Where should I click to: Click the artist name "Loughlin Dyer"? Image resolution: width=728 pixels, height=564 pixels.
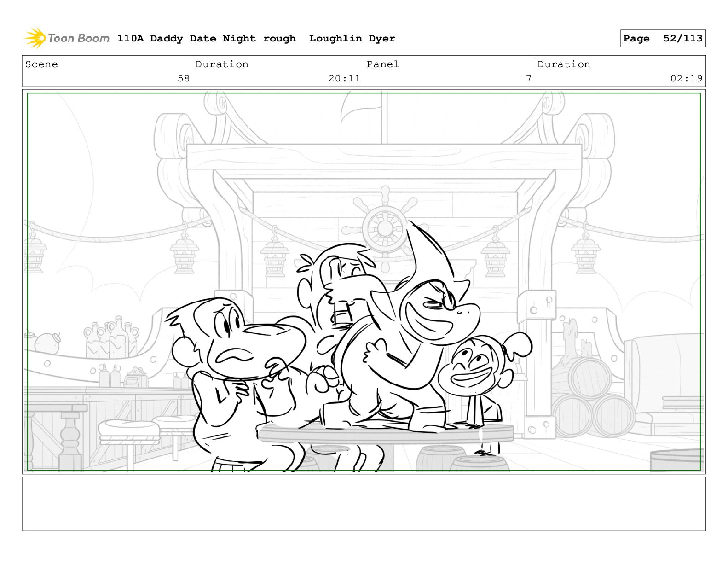pyautogui.click(x=352, y=39)
